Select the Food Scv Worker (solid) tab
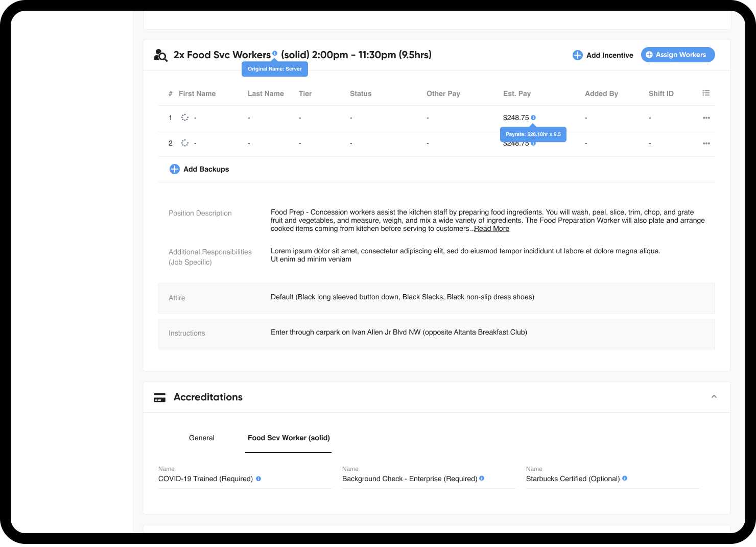Image resolution: width=756 pixels, height=547 pixels. click(x=289, y=438)
